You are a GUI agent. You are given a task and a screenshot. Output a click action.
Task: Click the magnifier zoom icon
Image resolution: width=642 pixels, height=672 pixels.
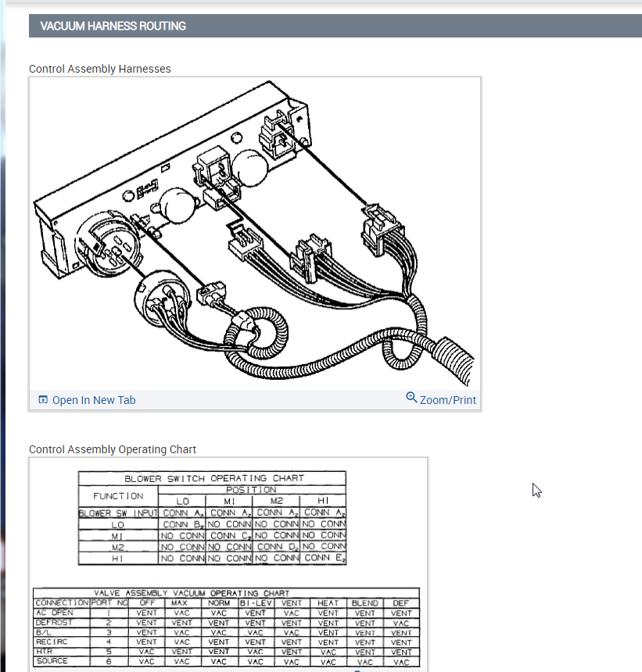(x=411, y=397)
